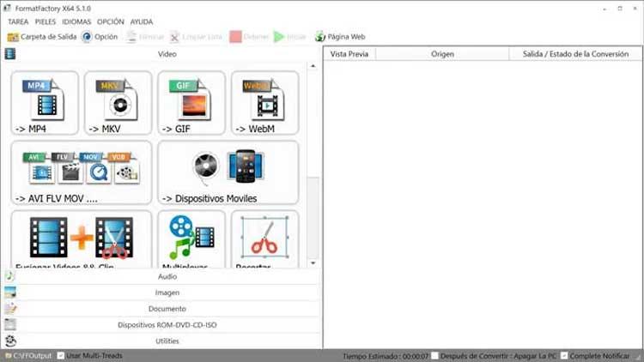Image resolution: width=644 pixels, height=362 pixels.
Task: Open the PIELES menu
Action: tap(46, 21)
